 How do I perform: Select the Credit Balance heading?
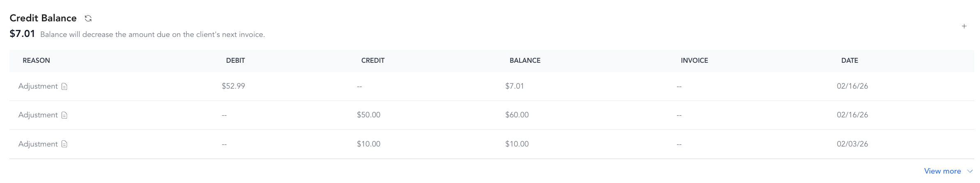[43, 18]
